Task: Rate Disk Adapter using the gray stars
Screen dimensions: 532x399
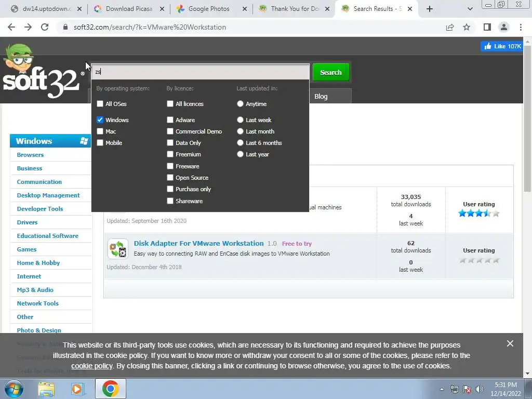Action: pyautogui.click(x=479, y=261)
